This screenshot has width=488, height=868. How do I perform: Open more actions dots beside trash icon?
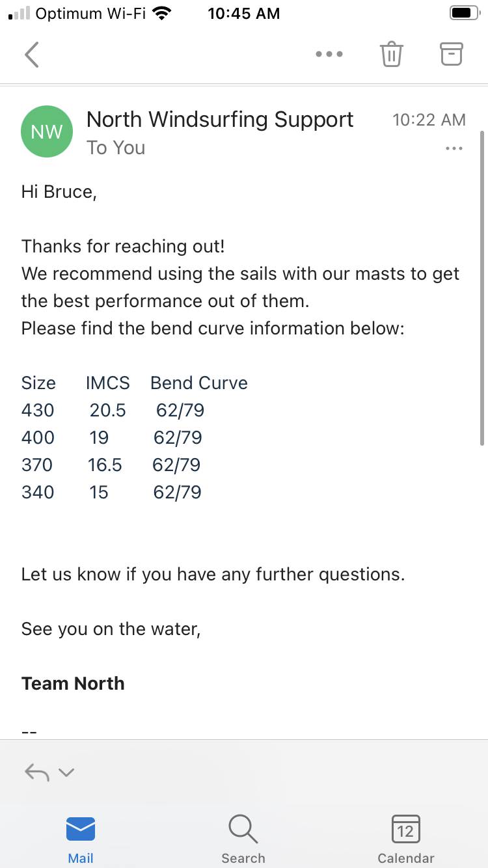pos(329,55)
